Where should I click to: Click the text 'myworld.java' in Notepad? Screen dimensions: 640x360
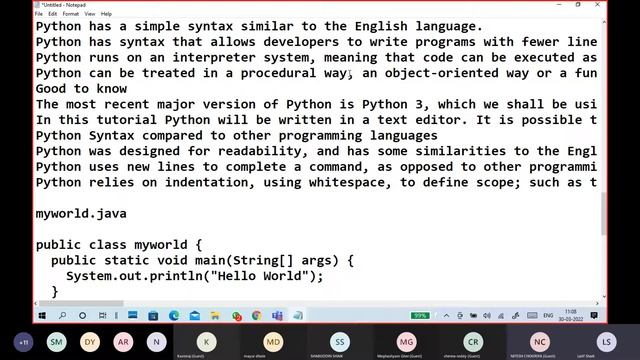(81, 214)
